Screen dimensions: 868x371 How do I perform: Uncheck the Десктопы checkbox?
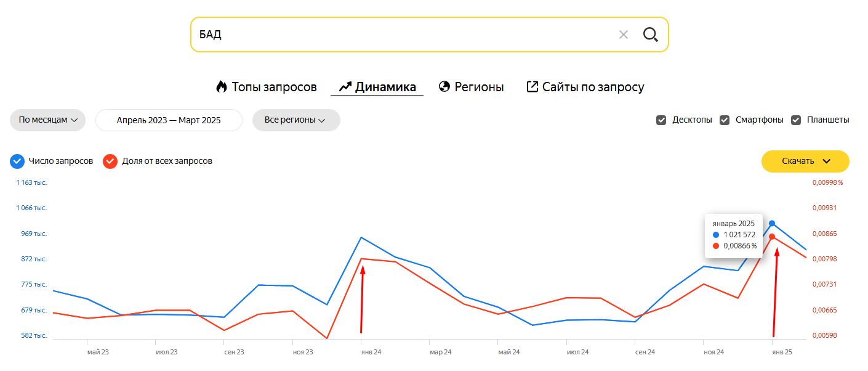coord(661,120)
